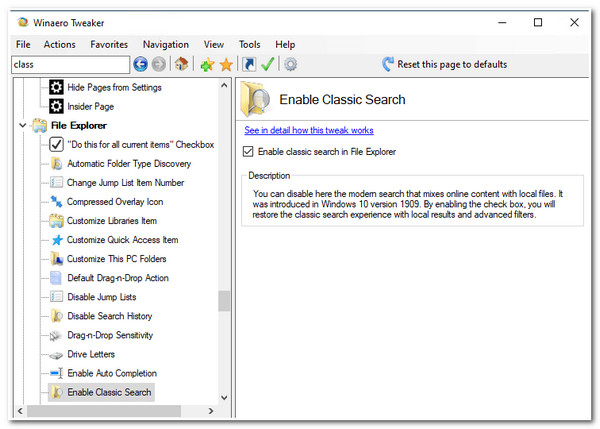The image size is (600, 429).
Task: Click the Change Jump List Item Number icon
Action: coord(57,183)
